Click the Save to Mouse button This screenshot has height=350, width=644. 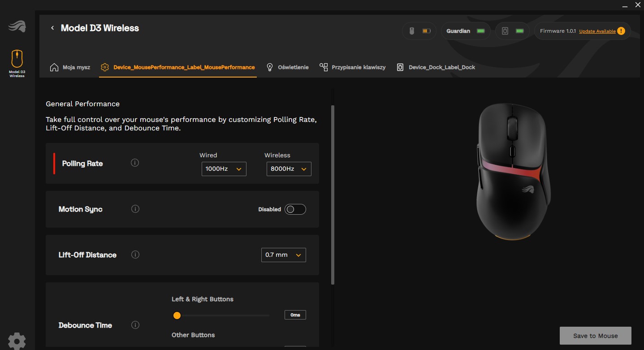(x=595, y=336)
